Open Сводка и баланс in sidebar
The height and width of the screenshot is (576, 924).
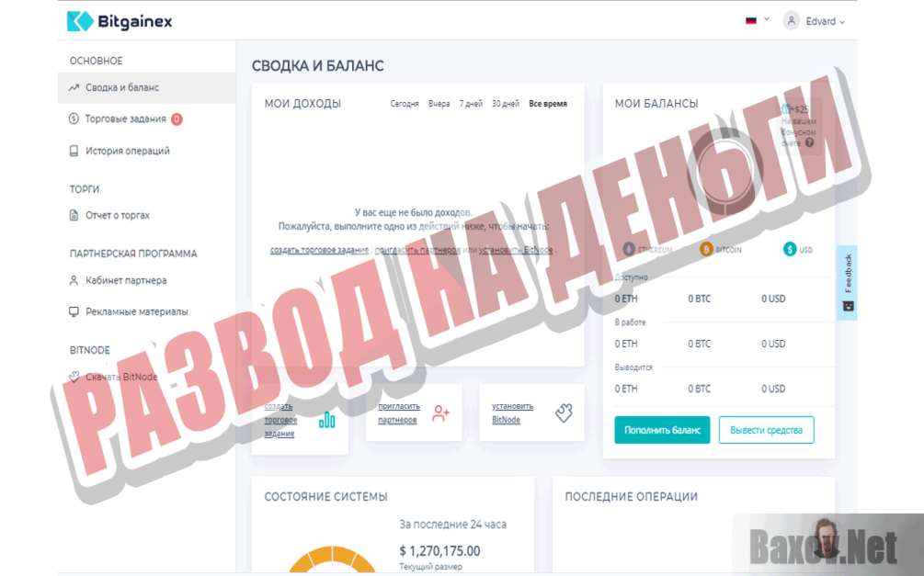(147, 88)
